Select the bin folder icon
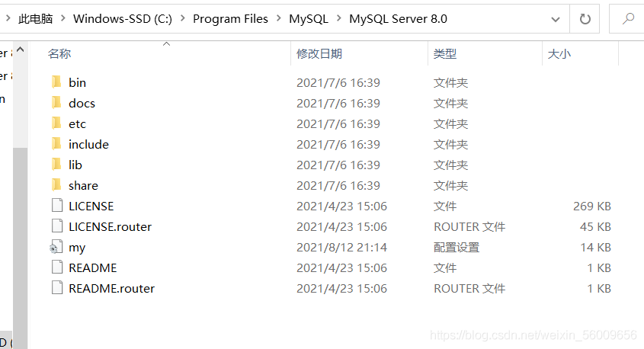 coord(56,82)
